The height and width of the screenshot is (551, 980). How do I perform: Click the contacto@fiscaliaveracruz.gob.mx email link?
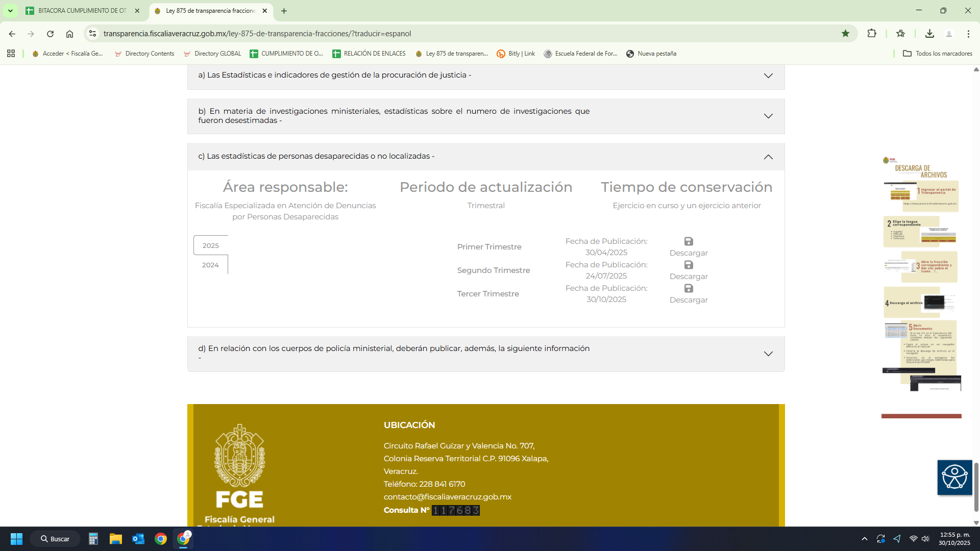coord(447,497)
